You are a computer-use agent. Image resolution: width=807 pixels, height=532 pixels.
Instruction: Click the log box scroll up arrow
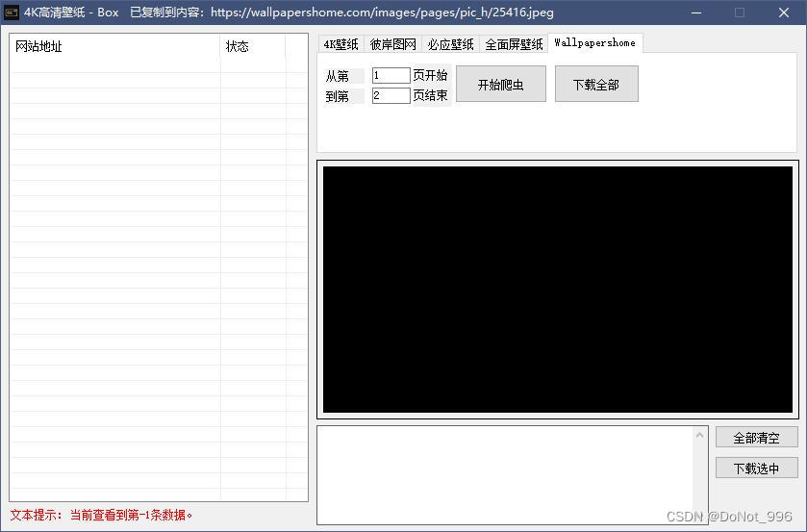click(x=699, y=436)
